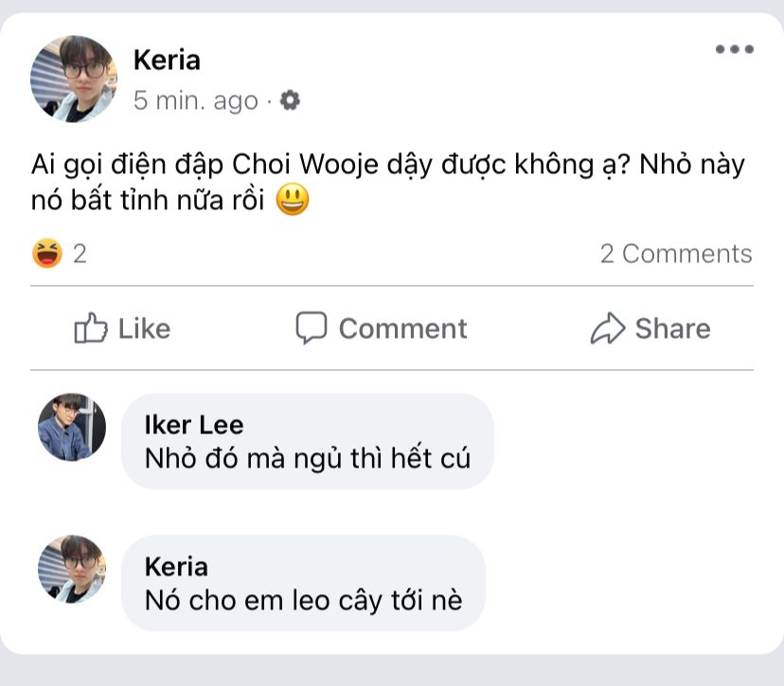784x686 pixels.
Task: Open the "5 min. ago" timestamp link
Action: click(x=195, y=100)
